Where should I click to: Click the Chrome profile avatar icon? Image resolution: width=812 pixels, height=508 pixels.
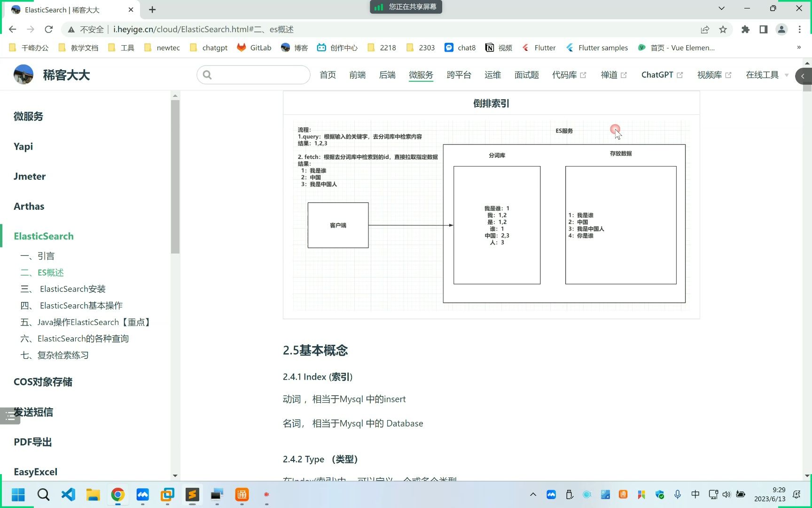[x=781, y=29]
